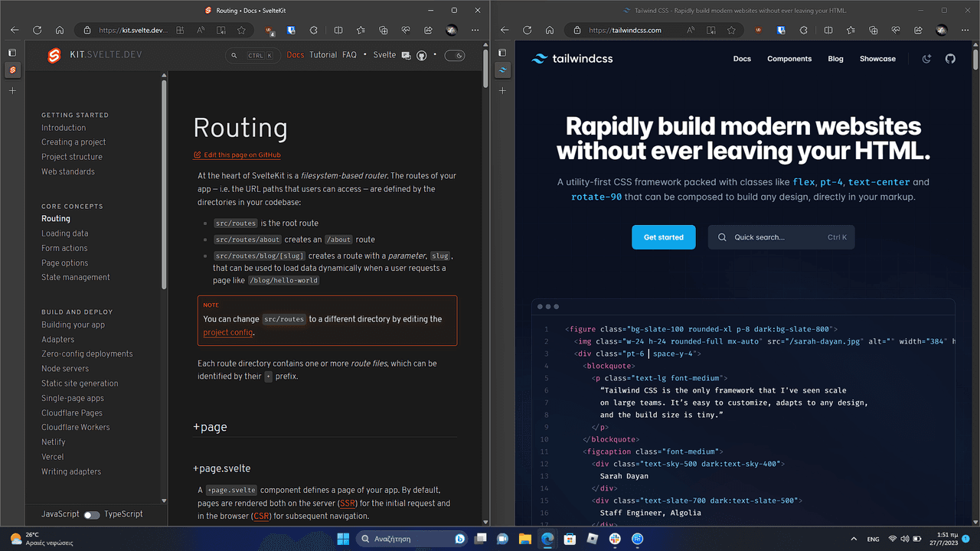Image resolution: width=980 pixels, height=551 pixels.
Task: Open Slack from the Windows taskbar
Action: 615,539
